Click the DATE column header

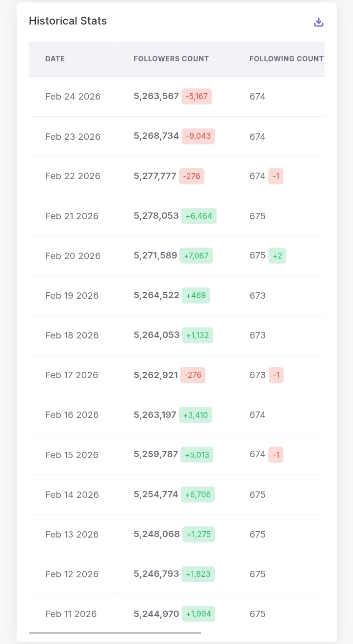point(55,59)
